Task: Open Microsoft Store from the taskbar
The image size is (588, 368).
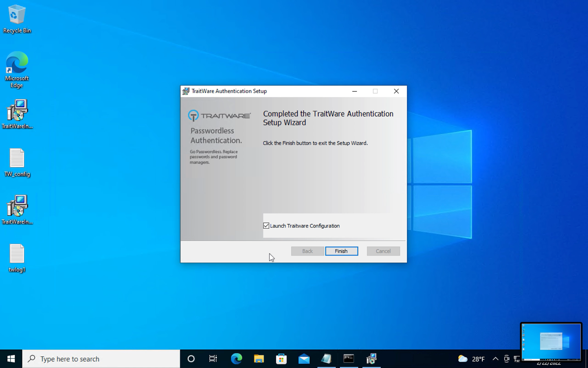Action: point(282,359)
